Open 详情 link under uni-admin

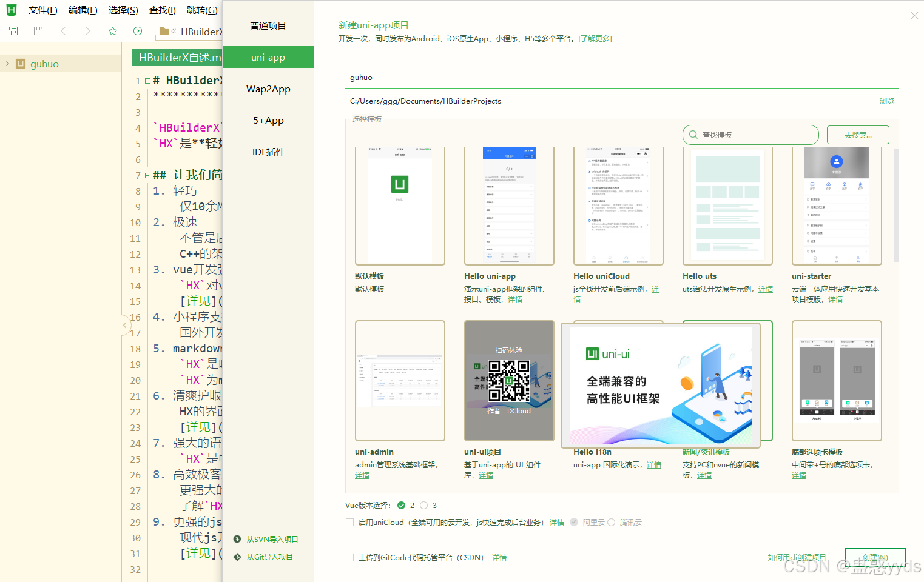click(x=362, y=475)
